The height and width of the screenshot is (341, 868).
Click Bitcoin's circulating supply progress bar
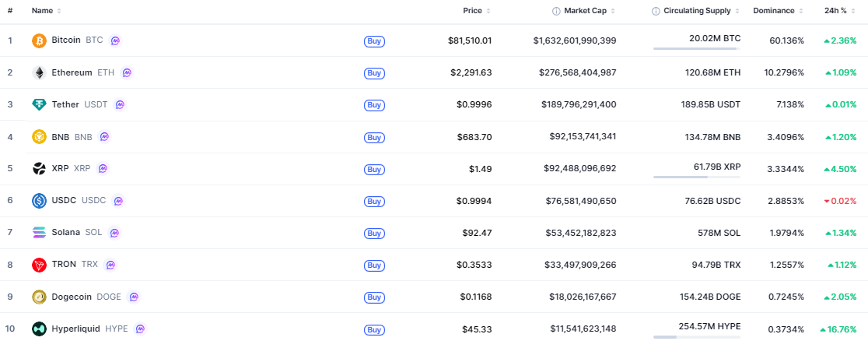point(697,49)
